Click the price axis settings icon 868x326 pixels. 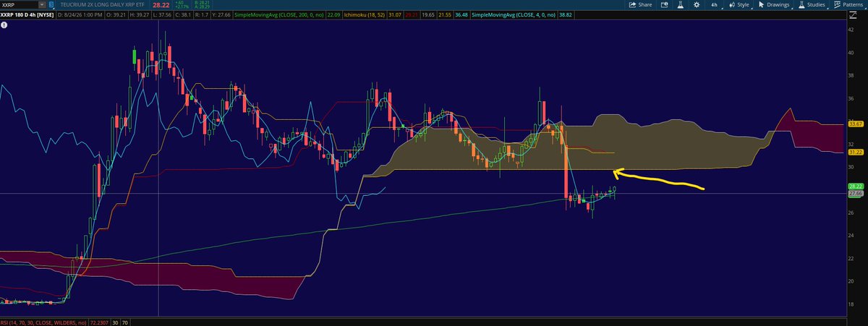coord(853,15)
